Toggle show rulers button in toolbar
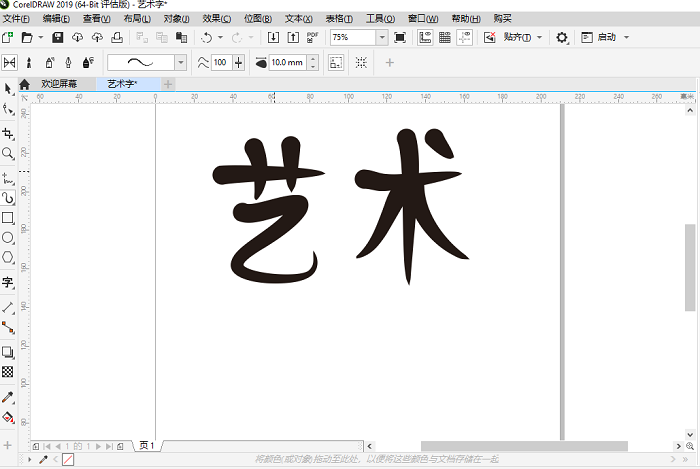This screenshot has width=700, height=469. point(425,37)
